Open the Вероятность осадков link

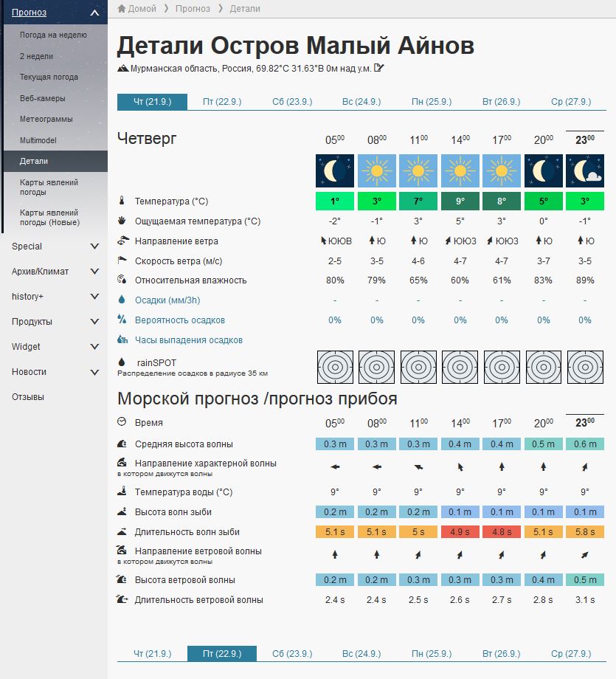tap(179, 320)
